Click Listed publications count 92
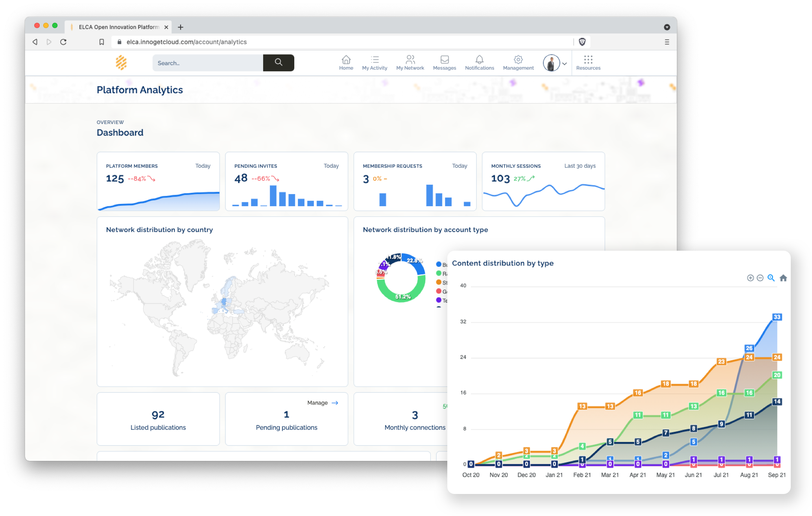 (158, 414)
